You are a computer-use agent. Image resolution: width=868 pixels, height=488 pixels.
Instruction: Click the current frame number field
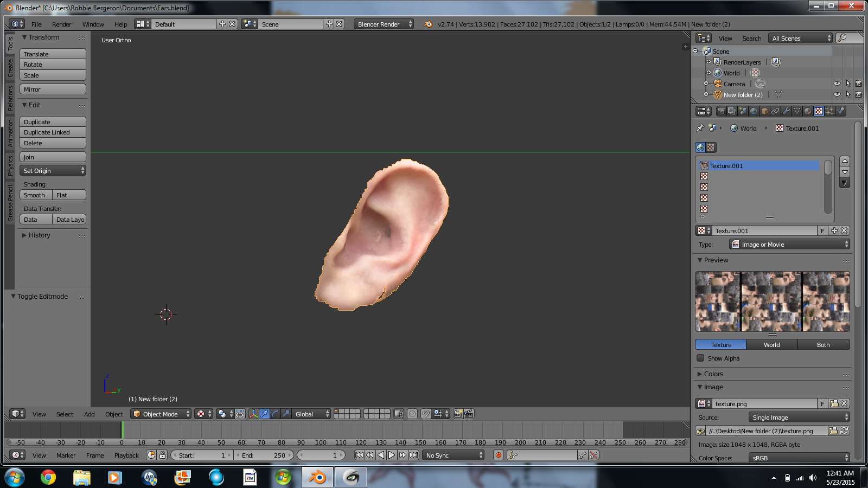coord(322,455)
